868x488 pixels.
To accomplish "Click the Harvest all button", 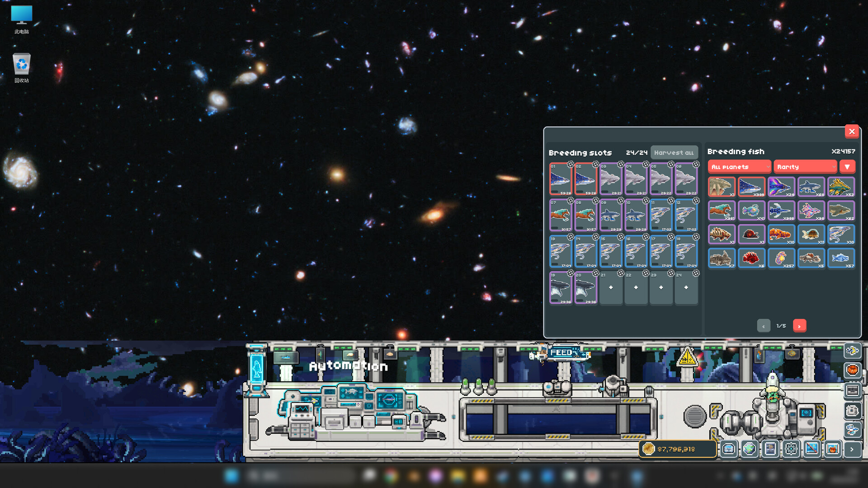I will (674, 153).
